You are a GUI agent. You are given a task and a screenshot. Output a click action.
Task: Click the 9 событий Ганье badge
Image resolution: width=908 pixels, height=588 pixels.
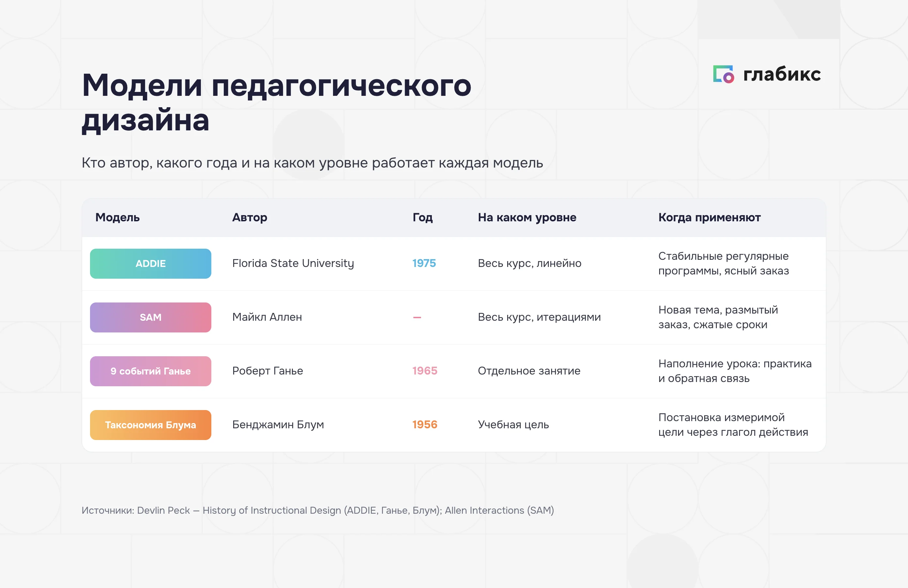coord(151,371)
